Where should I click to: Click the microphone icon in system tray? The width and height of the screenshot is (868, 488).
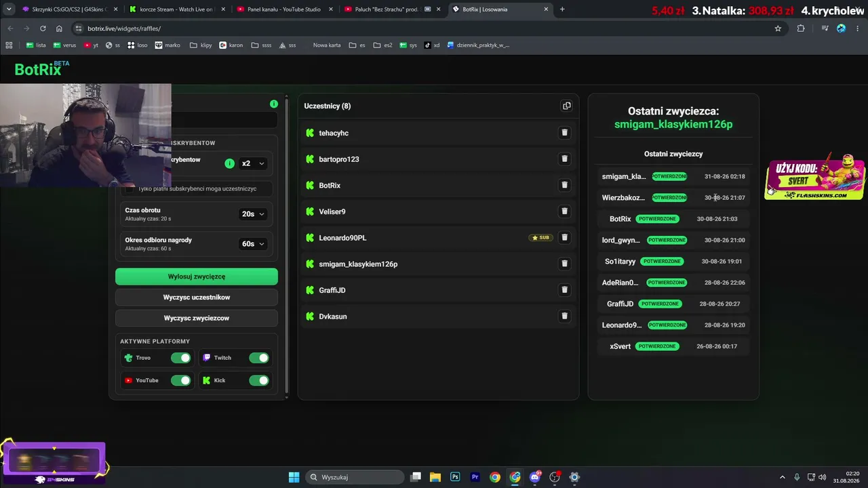tap(797, 477)
